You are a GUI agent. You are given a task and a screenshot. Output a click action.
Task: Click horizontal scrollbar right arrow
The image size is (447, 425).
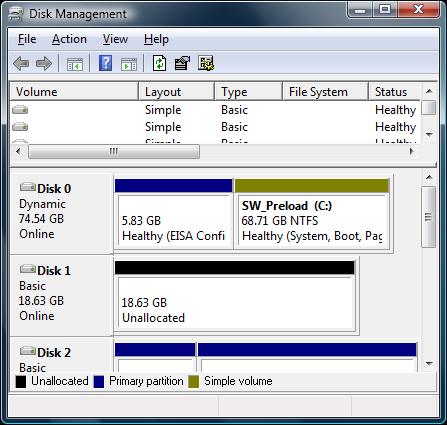coord(412,151)
